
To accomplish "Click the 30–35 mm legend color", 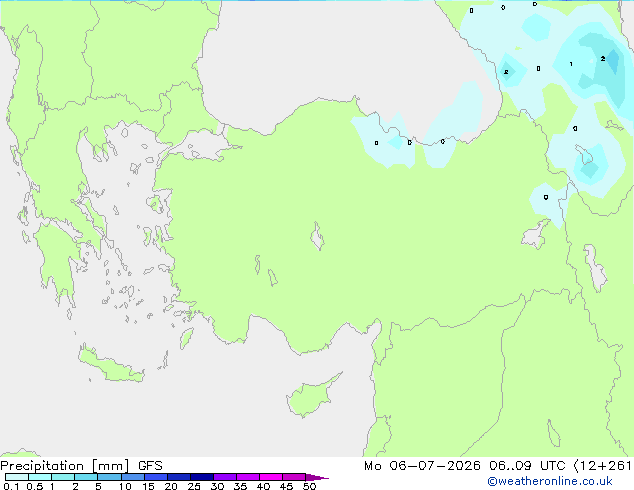I will (224, 477).
